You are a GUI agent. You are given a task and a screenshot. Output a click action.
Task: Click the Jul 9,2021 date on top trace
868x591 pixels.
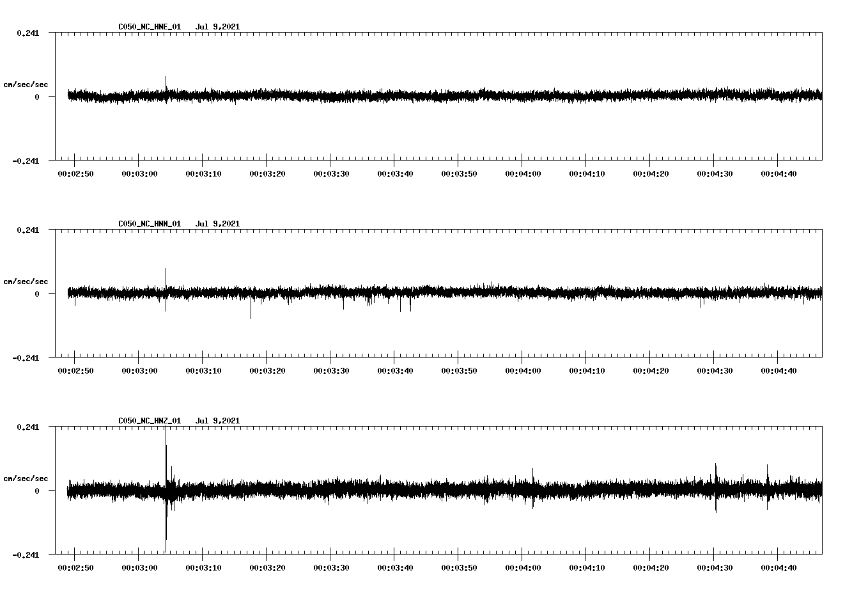pos(219,27)
